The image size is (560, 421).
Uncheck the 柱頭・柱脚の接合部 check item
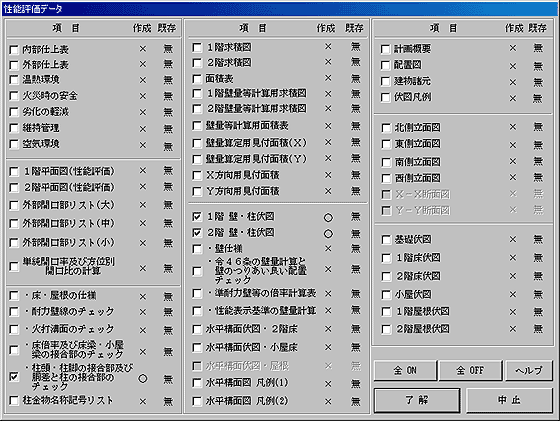14,376
